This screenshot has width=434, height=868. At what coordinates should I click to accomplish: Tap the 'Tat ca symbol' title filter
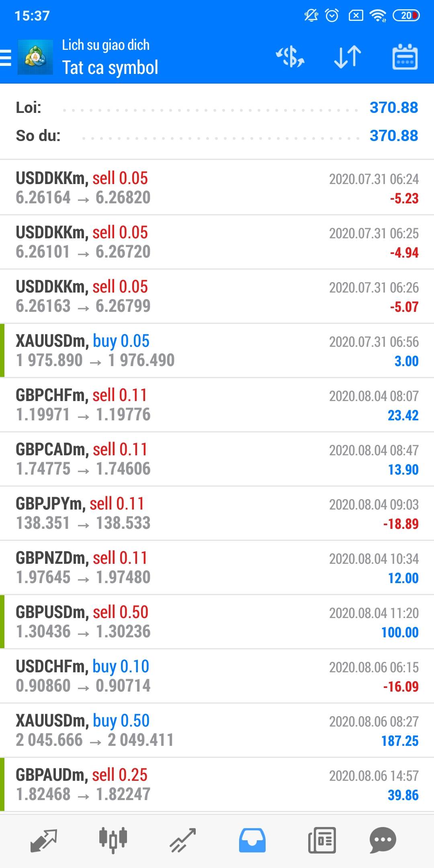pyautogui.click(x=110, y=68)
